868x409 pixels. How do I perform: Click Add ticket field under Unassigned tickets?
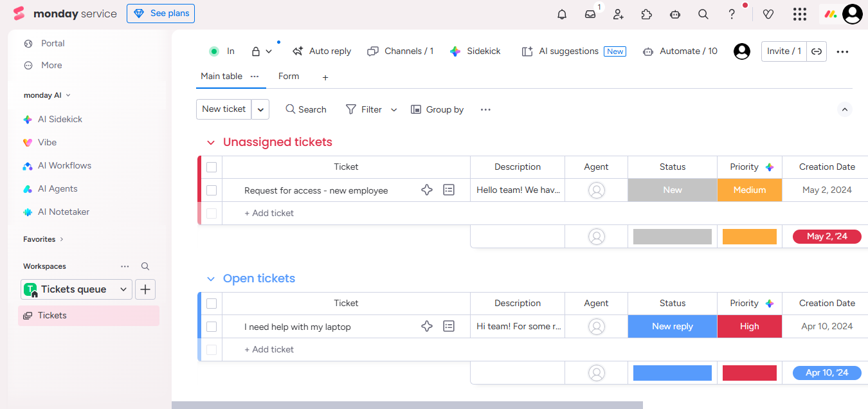(x=346, y=214)
